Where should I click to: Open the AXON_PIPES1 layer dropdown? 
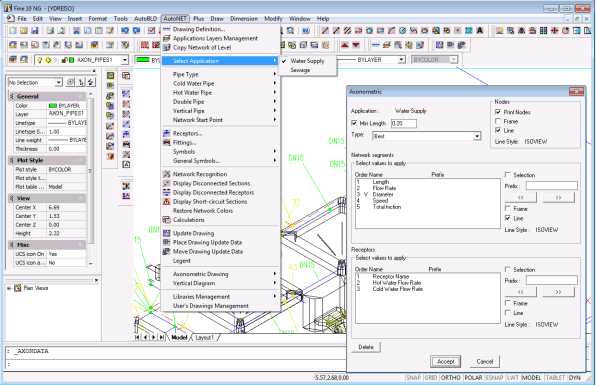[125, 60]
